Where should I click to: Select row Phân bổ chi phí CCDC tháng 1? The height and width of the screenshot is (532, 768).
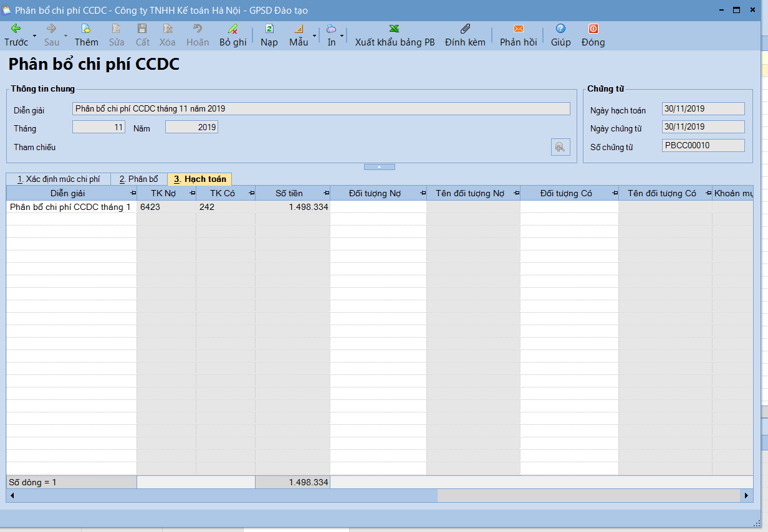[72, 207]
